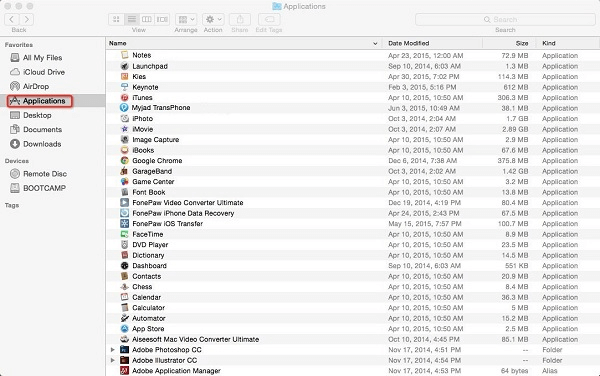Select the iTunes icon
The image size is (600, 376).
point(124,98)
